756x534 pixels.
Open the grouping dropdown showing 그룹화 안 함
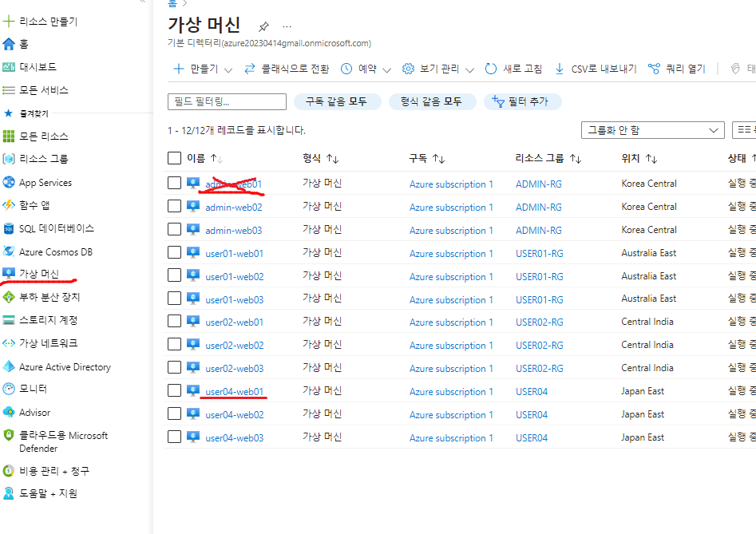coord(653,130)
